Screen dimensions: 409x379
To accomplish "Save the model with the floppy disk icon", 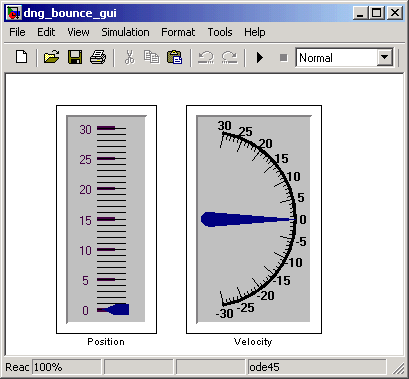I will pos(75,57).
